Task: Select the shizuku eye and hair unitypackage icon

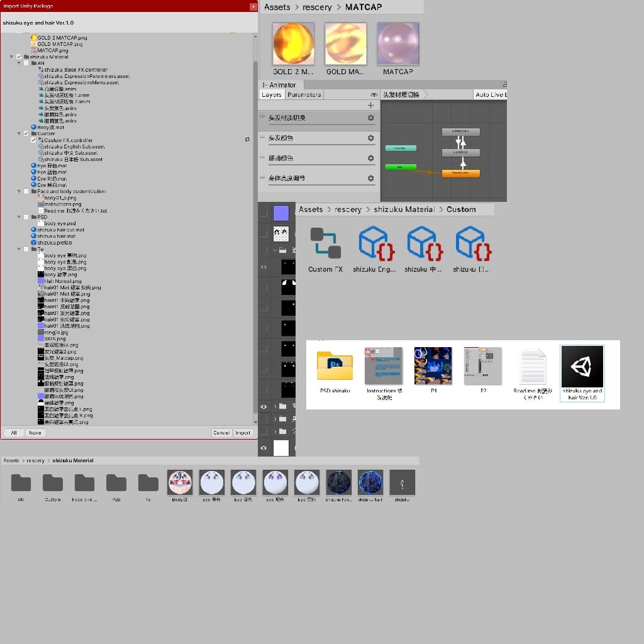Action: coord(582,366)
